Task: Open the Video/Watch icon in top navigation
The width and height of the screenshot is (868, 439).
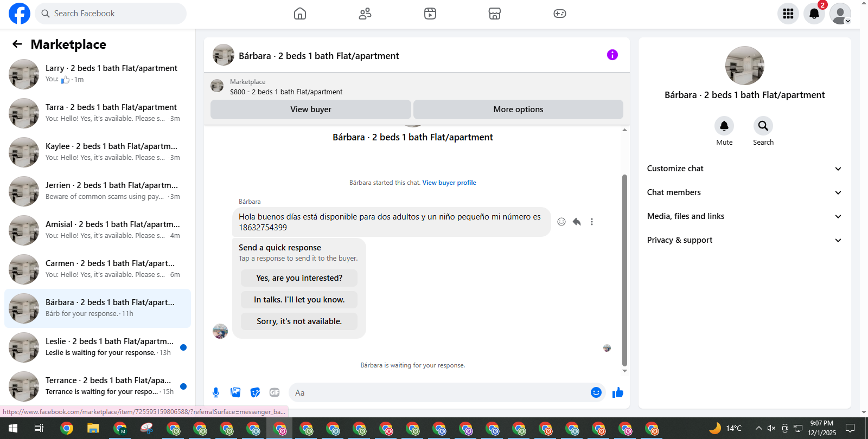Action: click(430, 14)
